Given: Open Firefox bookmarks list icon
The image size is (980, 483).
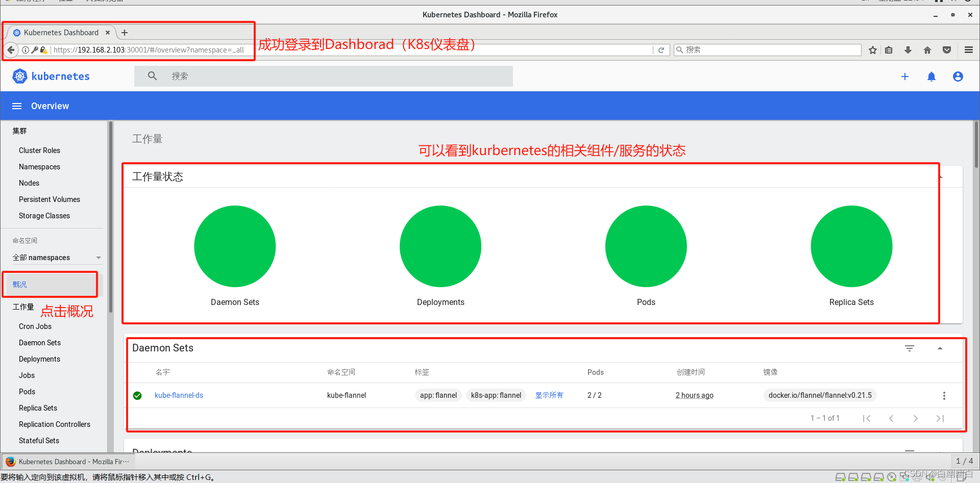Looking at the screenshot, I should [x=889, y=50].
